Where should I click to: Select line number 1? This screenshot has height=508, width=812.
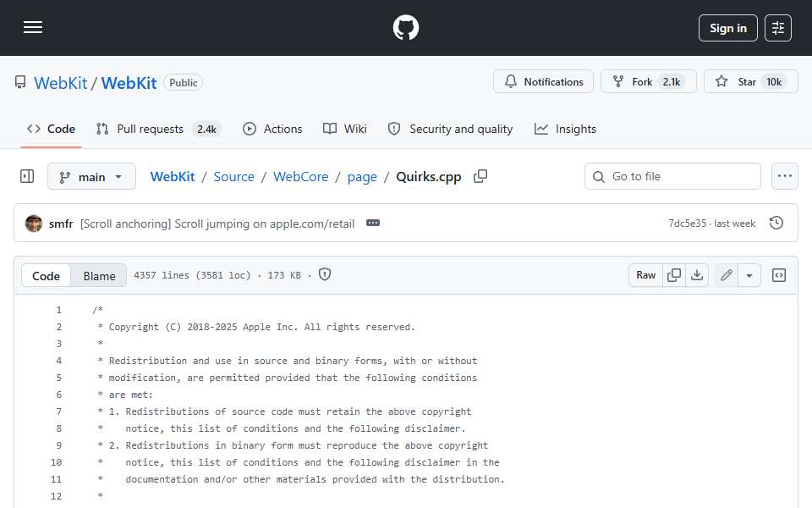tap(58, 310)
